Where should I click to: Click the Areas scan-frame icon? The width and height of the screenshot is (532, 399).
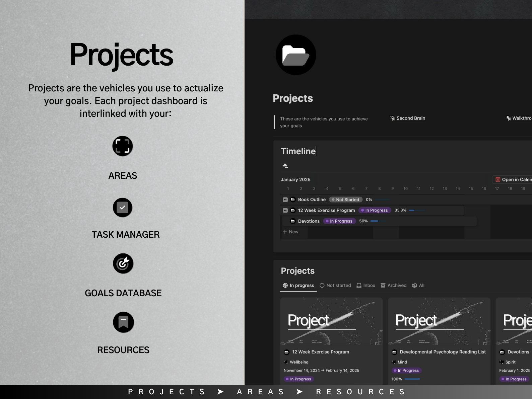(123, 146)
